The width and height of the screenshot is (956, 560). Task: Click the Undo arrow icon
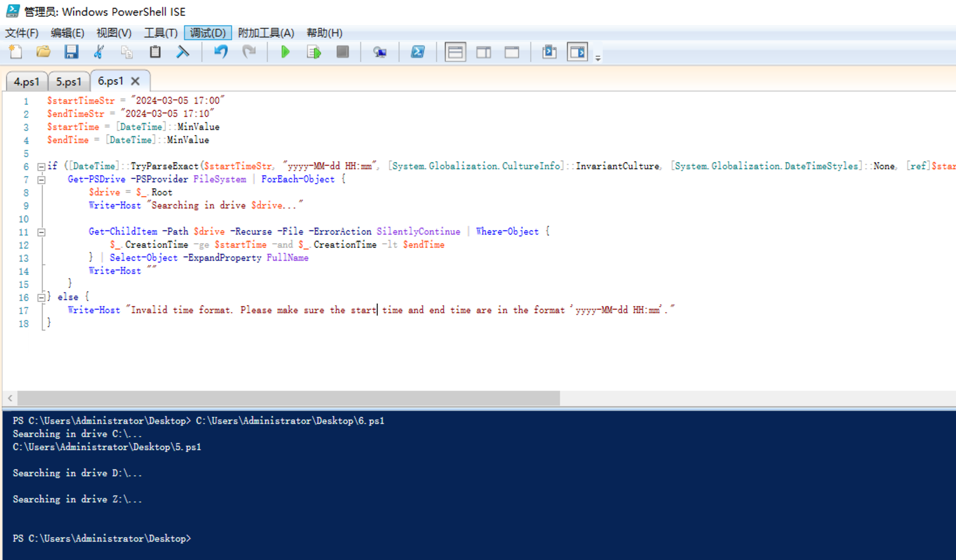[x=221, y=52]
